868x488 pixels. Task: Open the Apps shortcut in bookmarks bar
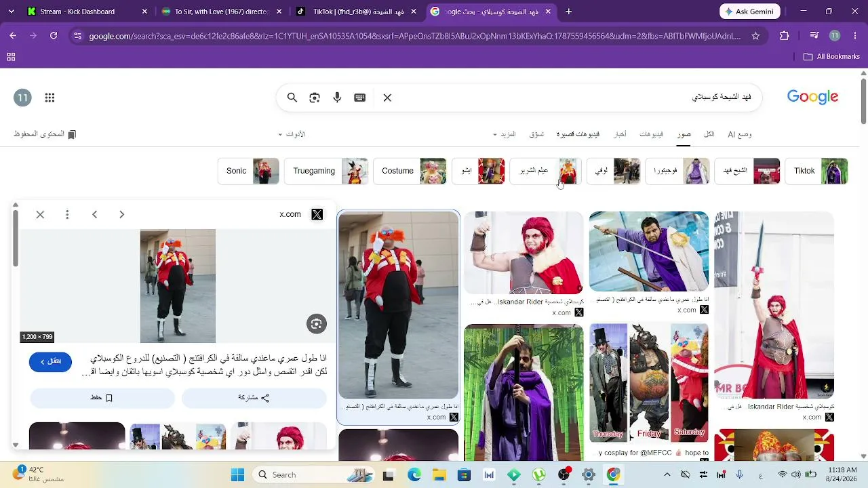click(x=12, y=57)
